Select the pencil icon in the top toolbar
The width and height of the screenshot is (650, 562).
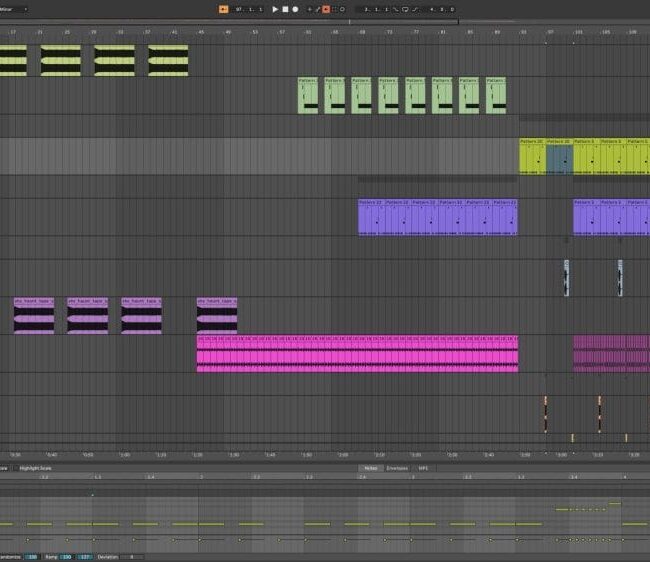(318, 9)
